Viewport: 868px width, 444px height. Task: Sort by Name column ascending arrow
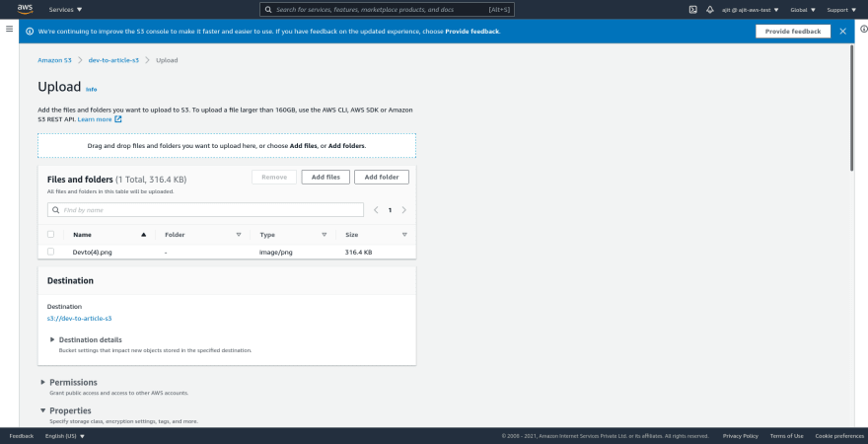(x=143, y=235)
